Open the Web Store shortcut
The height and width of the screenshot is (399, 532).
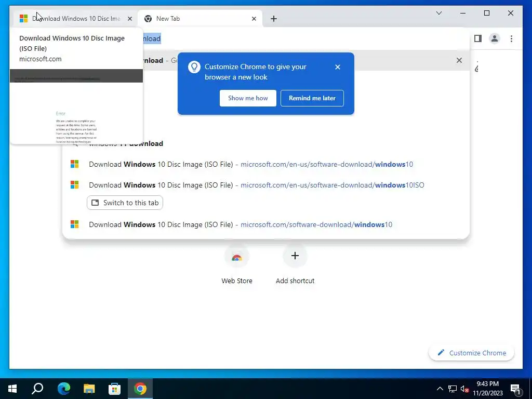point(237,265)
